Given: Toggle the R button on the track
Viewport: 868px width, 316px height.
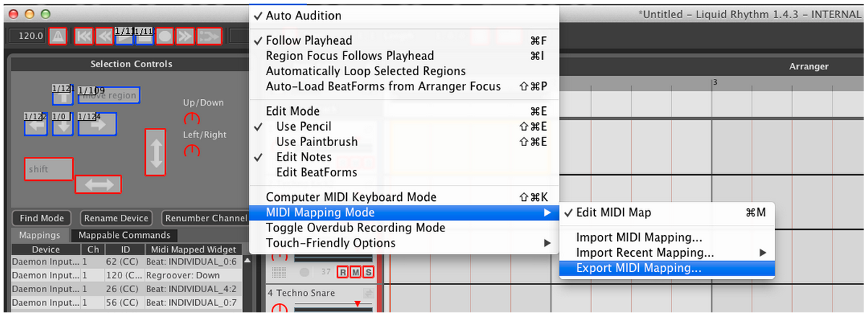Looking at the screenshot, I should (343, 272).
